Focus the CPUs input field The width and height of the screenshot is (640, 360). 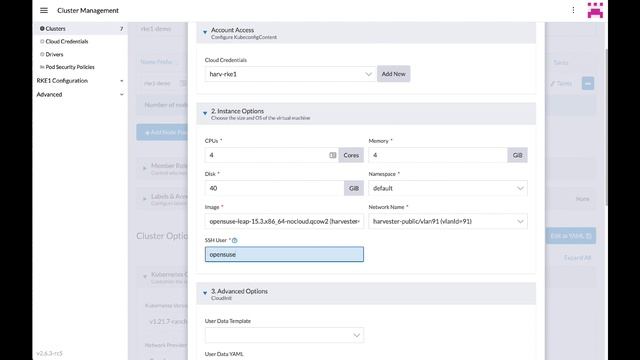(x=271, y=155)
